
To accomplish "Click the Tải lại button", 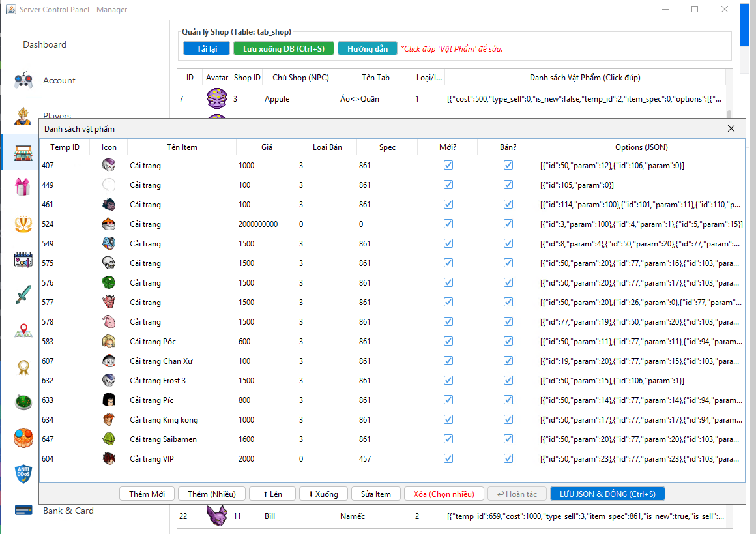I will point(207,48).
